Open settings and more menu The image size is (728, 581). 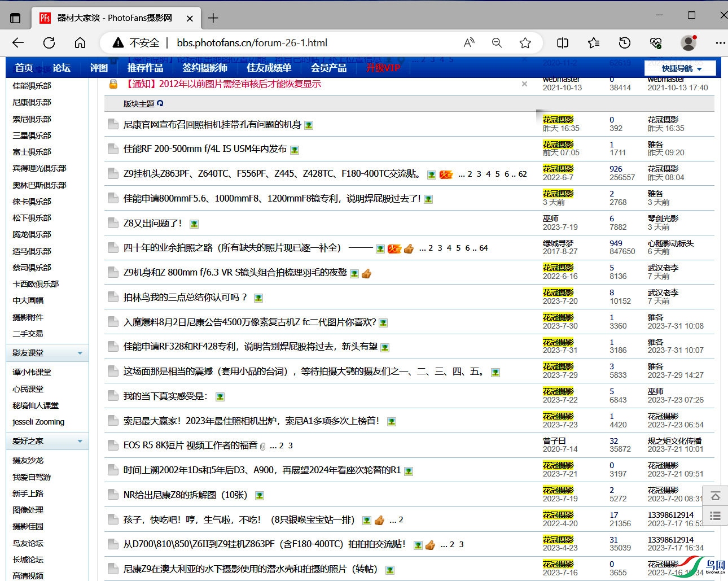[x=720, y=43]
